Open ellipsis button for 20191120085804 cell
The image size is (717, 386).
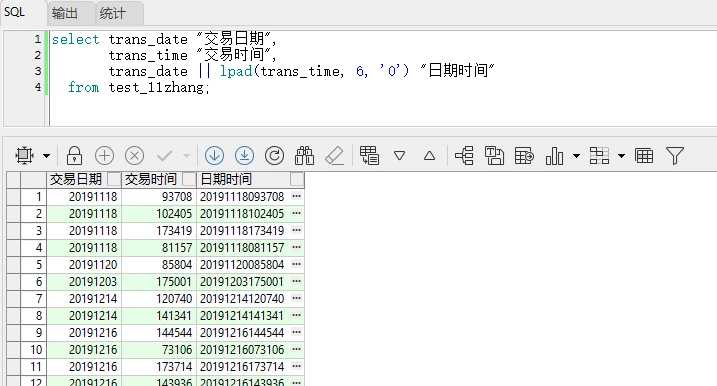pyautogui.click(x=296, y=264)
